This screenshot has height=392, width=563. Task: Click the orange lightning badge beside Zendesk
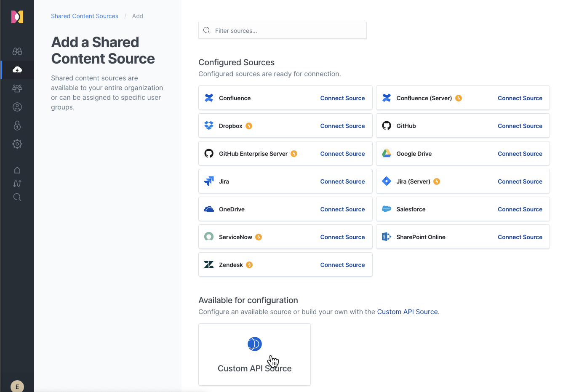pos(249,265)
